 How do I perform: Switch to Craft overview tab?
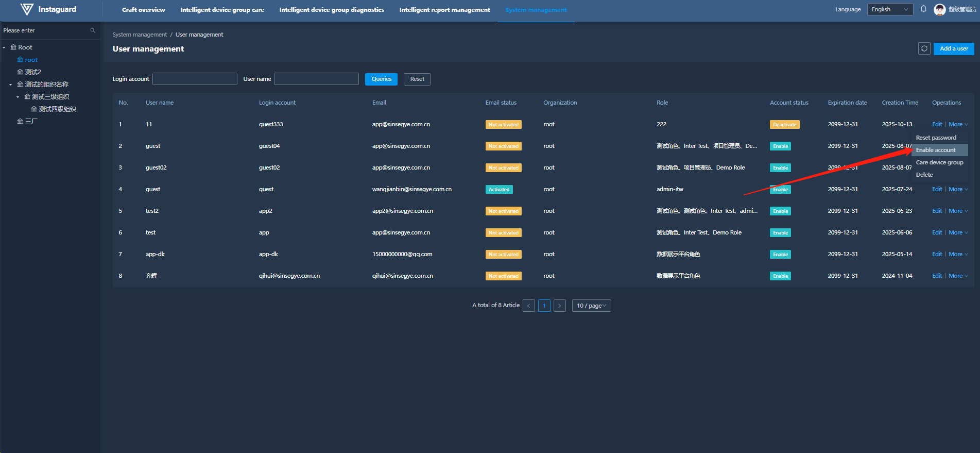coord(143,10)
